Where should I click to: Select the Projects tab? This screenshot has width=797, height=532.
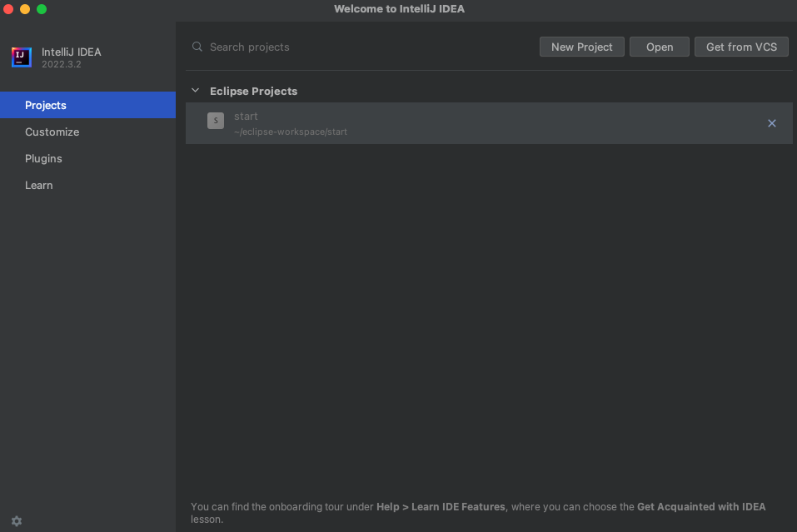[88, 105]
